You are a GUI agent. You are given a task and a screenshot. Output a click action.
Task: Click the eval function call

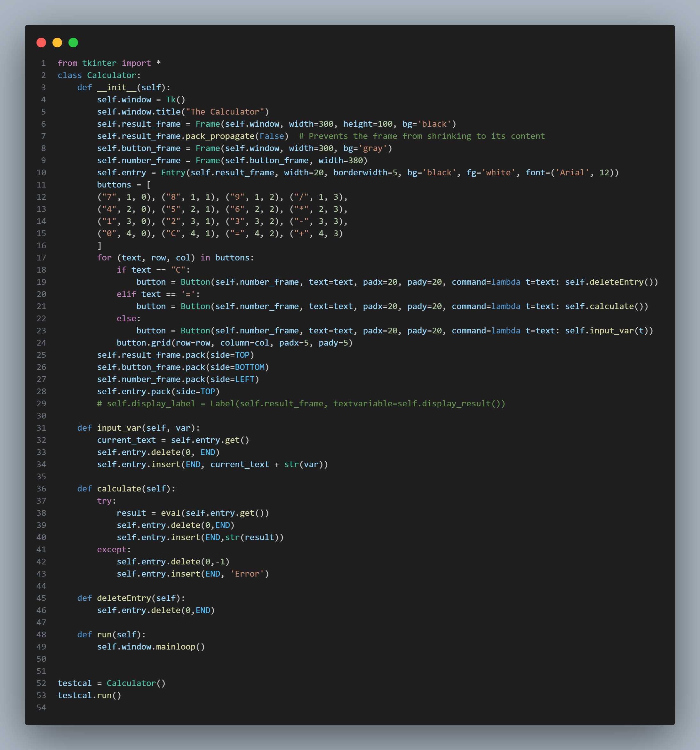pyautogui.click(x=171, y=513)
